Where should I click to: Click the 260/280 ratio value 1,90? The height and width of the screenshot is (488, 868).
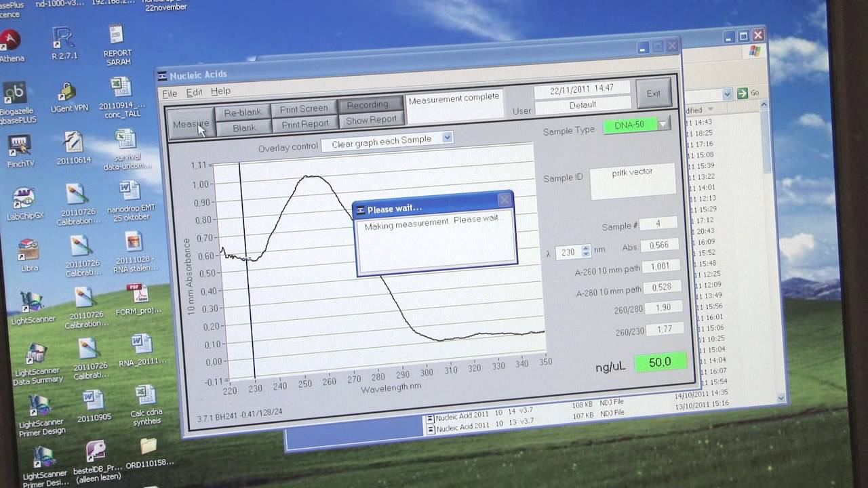[x=663, y=308]
